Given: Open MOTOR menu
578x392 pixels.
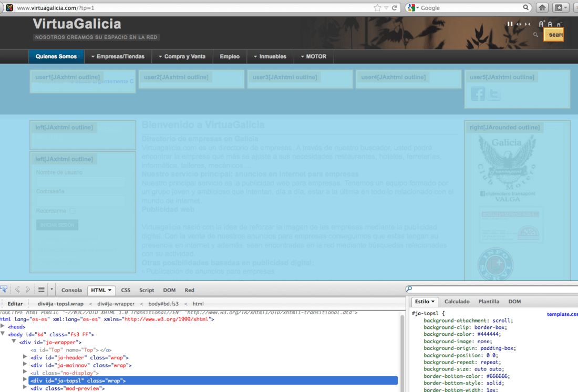Looking at the screenshot, I should [x=314, y=56].
